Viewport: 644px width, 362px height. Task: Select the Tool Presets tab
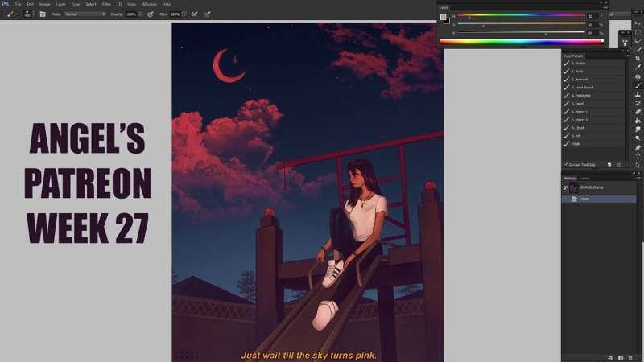point(573,56)
